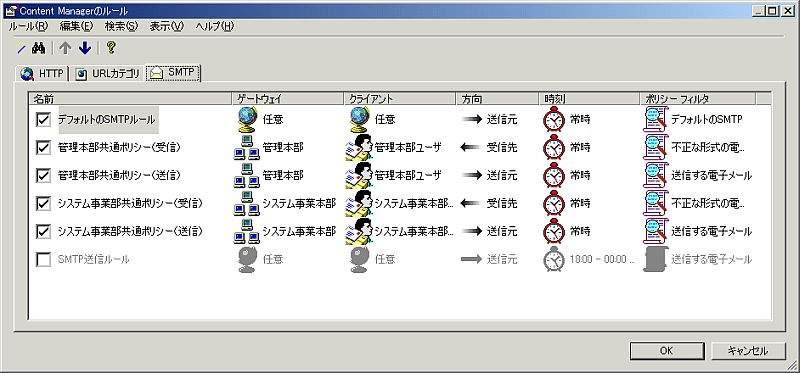Click the move rule down arrow

tap(85, 48)
